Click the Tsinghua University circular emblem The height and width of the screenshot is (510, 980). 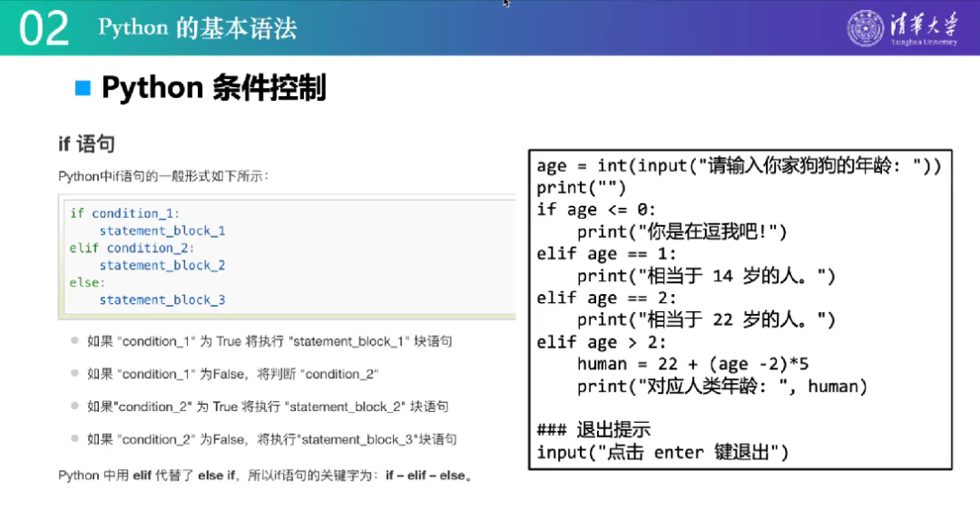866,28
